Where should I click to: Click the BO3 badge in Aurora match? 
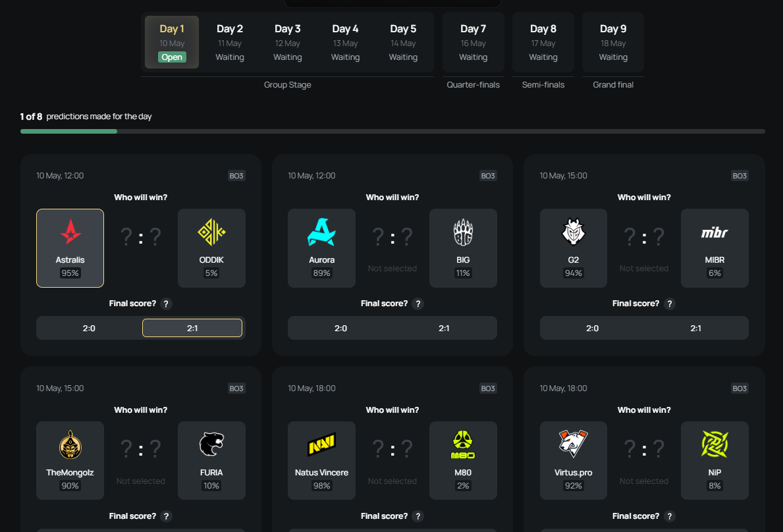[488, 176]
